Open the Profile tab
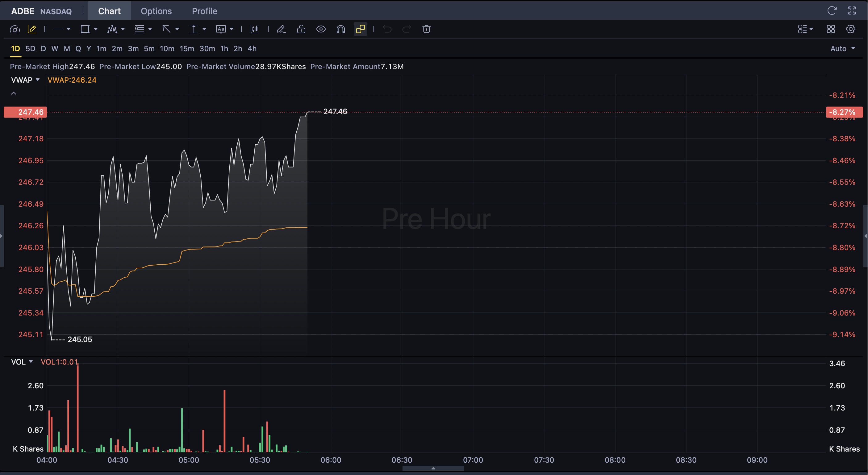Screen dimensions: 868x475 tap(204, 11)
